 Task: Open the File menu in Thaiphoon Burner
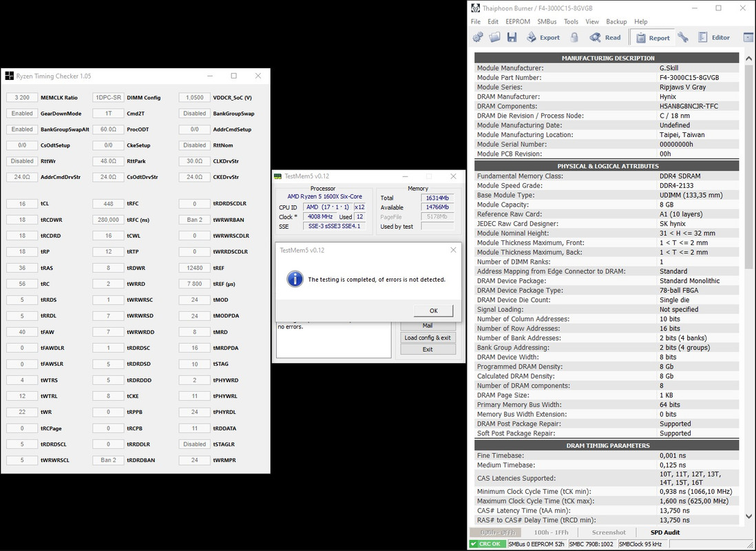click(475, 22)
